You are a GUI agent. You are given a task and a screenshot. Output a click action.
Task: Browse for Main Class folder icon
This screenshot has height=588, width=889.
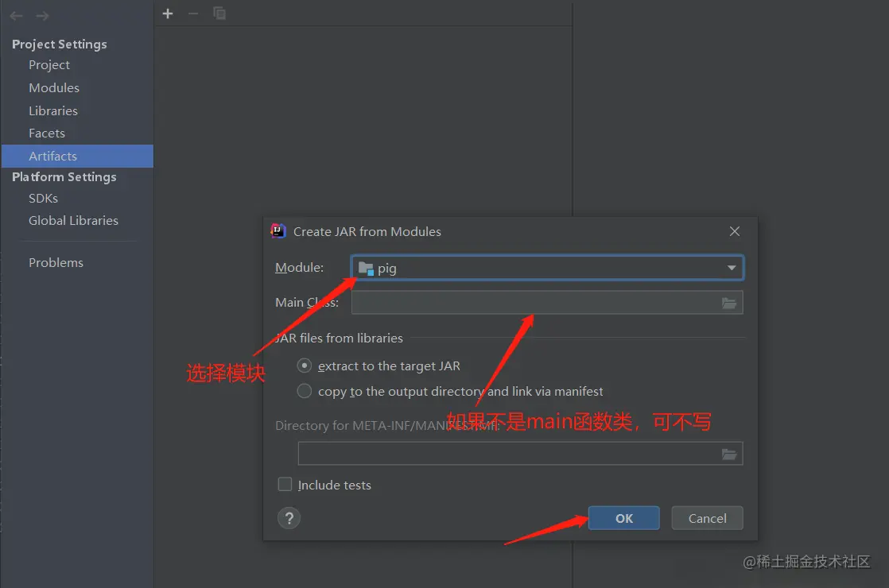click(x=729, y=303)
